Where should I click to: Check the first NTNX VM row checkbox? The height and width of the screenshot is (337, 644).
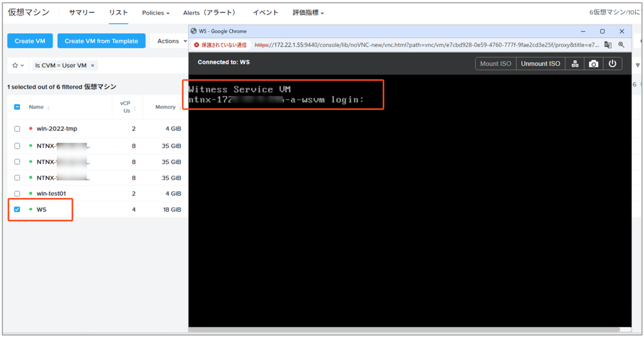(17, 146)
